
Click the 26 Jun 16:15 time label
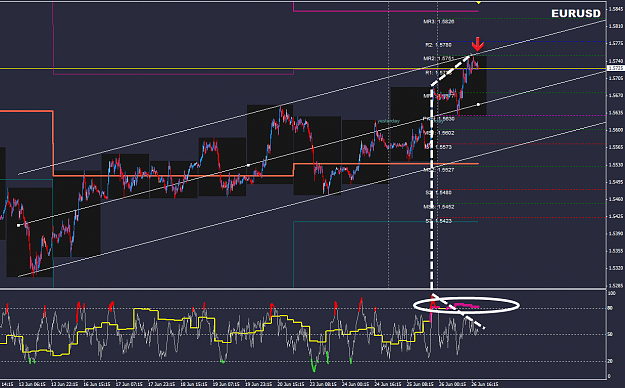[485, 384]
